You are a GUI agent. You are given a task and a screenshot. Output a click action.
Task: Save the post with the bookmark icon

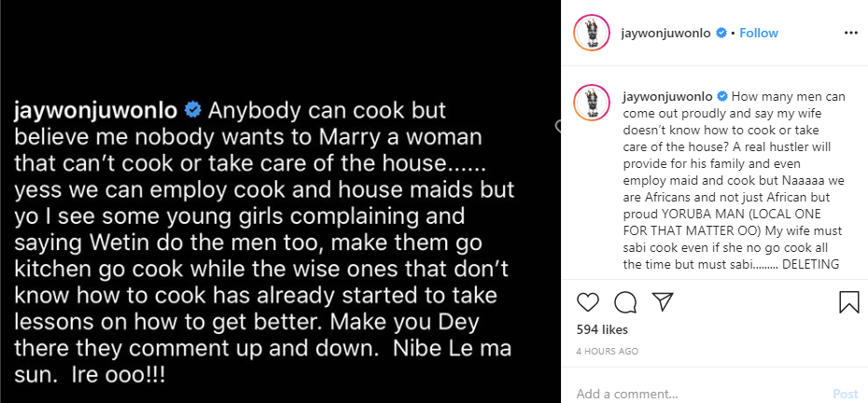point(849,302)
